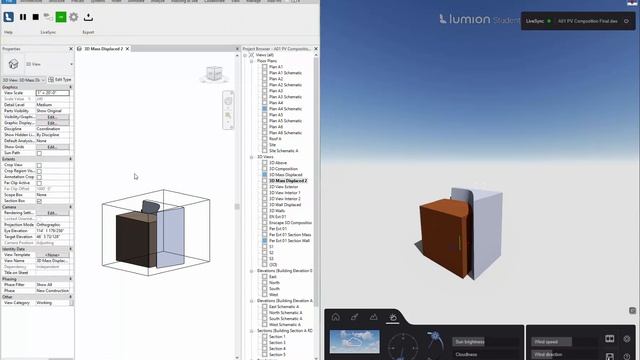Toggle the Annotation Crop checkbox
Image resolution: width=640 pixels, height=360 pixels.
click(x=39, y=177)
